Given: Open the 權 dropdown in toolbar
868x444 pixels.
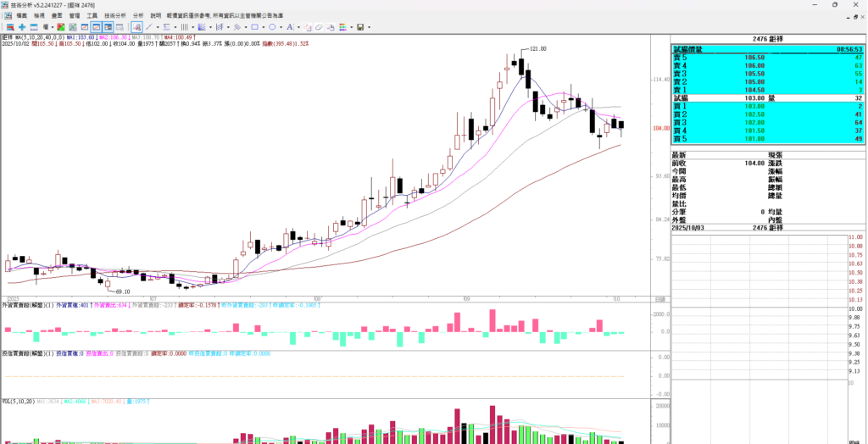Looking at the screenshot, I should (47, 27).
